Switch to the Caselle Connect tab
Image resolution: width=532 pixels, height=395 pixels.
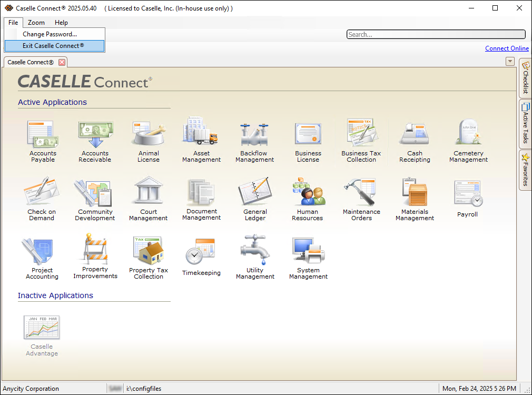(x=31, y=62)
